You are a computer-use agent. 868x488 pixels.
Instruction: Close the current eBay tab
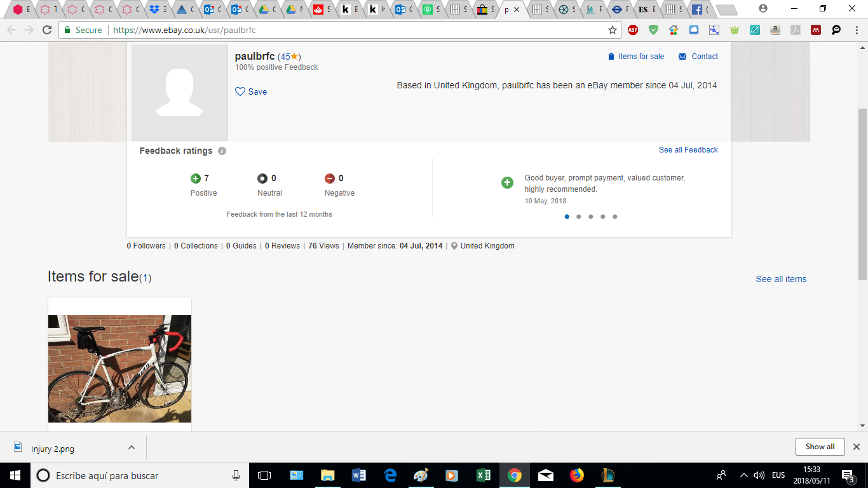pos(517,10)
